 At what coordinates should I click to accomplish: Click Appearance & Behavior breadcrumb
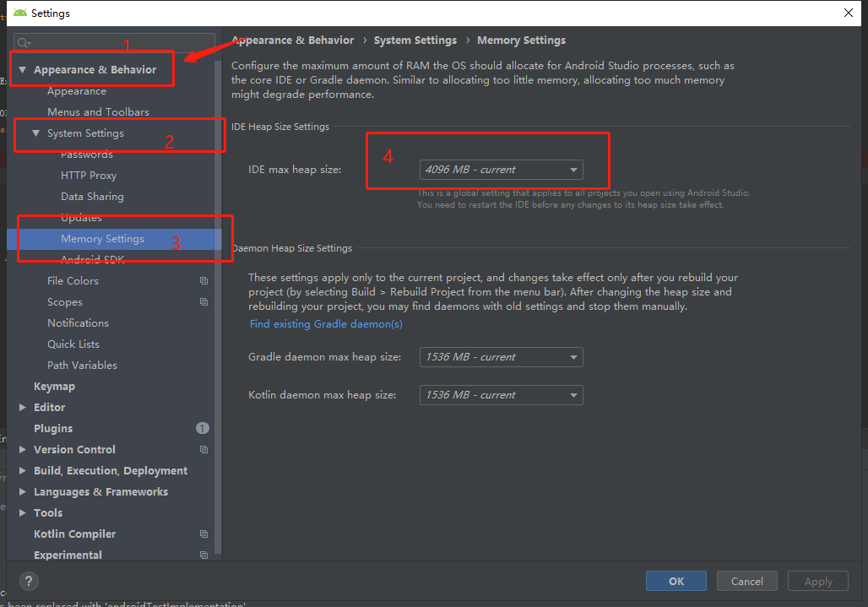tap(292, 41)
